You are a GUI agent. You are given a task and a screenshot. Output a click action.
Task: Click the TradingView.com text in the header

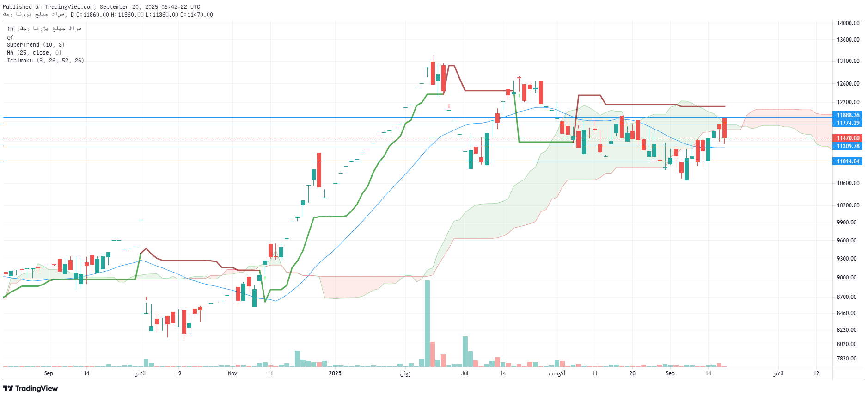[70, 7]
